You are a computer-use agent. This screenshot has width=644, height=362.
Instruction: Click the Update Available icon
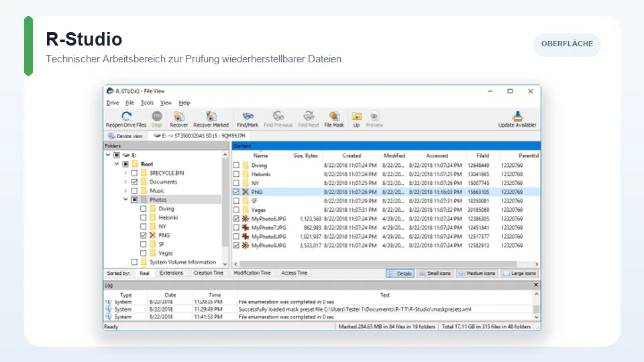coord(517,116)
